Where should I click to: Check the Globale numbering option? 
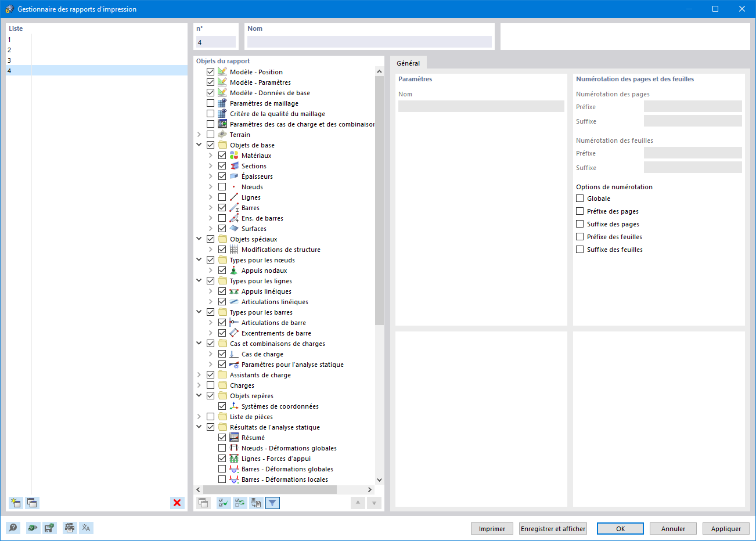click(x=580, y=199)
